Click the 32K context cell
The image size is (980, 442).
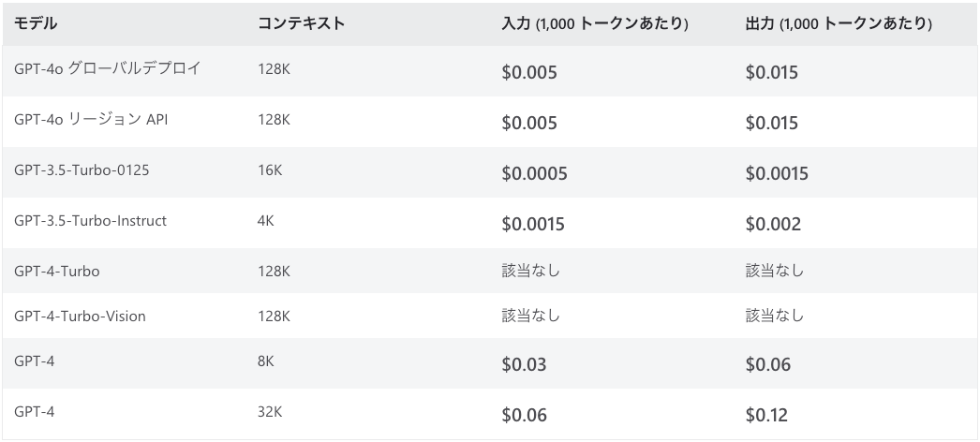click(x=270, y=411)
